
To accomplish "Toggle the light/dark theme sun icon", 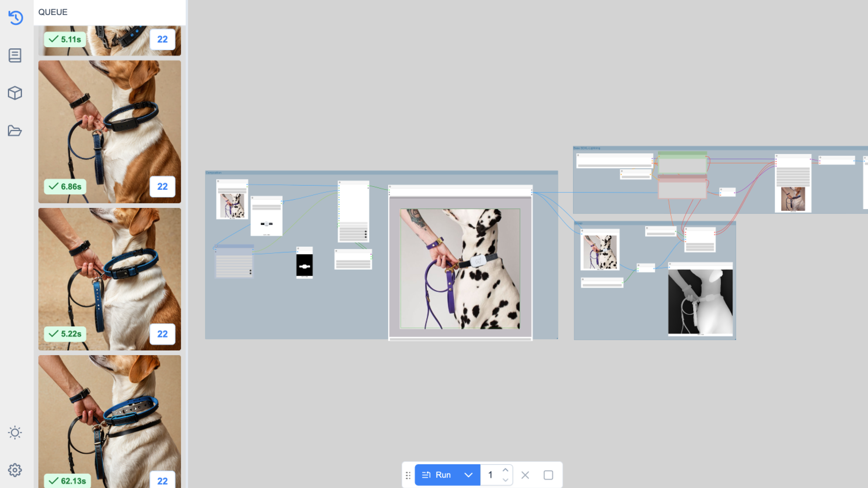I will coord(15,432).
